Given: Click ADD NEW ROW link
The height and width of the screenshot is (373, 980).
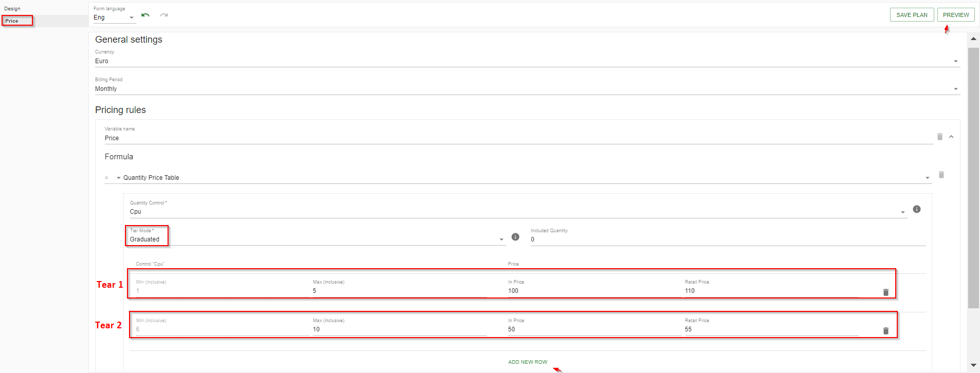Looking at the screenshot, I should tap(527, 362).
